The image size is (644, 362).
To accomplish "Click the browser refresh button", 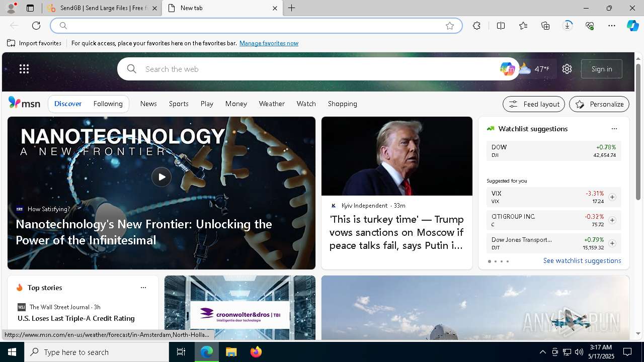I will click(x=36, y=26).
